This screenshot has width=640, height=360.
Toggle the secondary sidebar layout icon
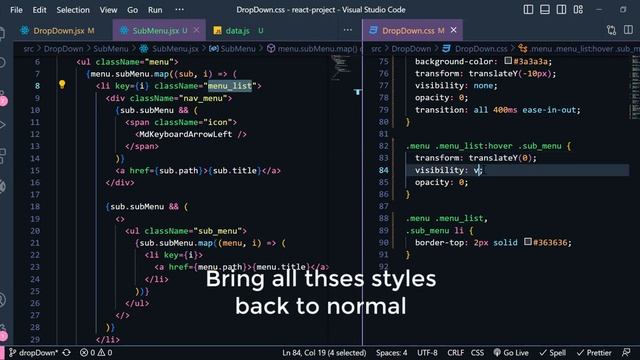[561, 9]
